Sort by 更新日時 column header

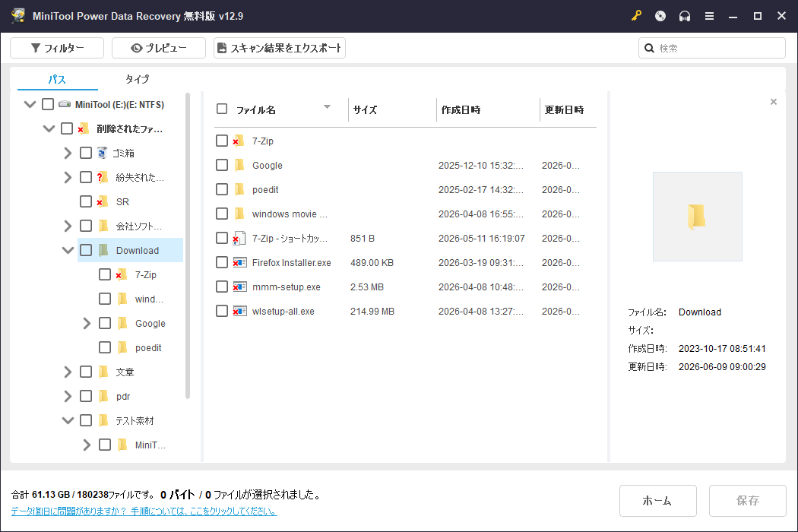(564, 110)
